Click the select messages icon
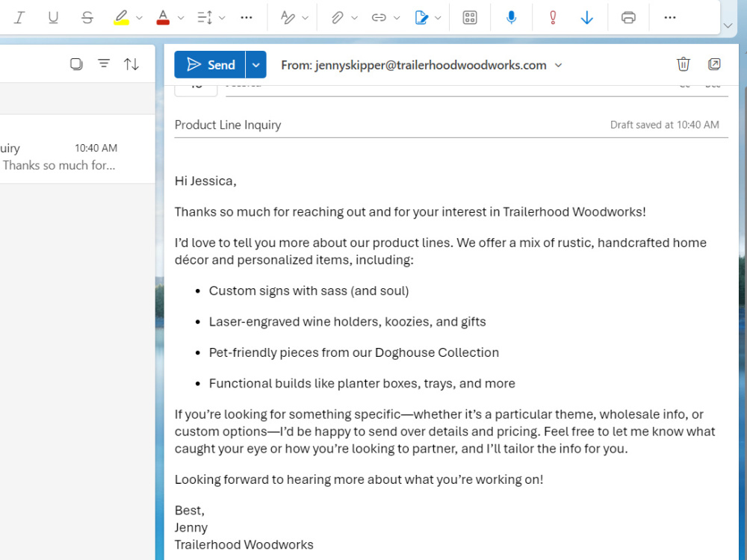The width and height of the screenshot is (747, 560). click(x=76, y=63)
